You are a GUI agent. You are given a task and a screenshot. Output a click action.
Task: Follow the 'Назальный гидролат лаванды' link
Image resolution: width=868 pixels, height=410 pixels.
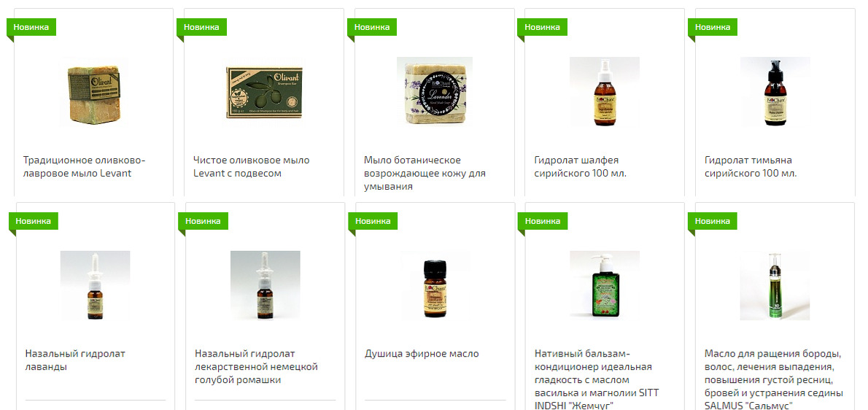[75, 360]
